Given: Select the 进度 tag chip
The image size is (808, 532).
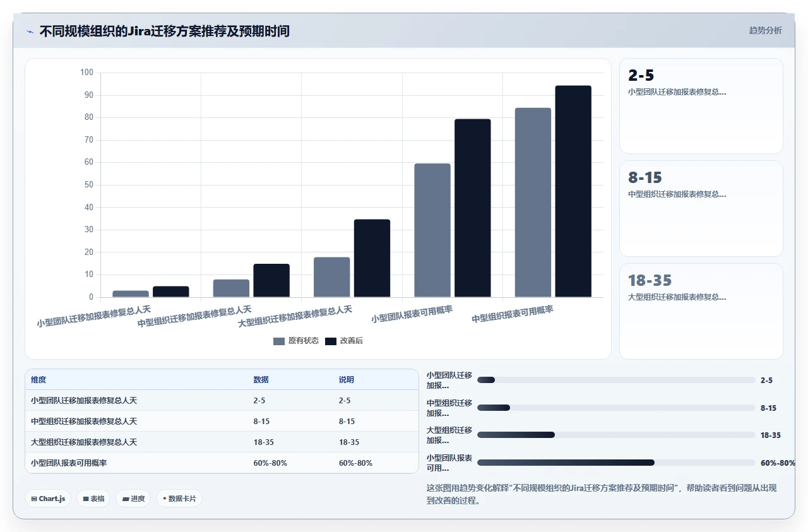Looking at the screenshot, I should [x=133, y=499].
